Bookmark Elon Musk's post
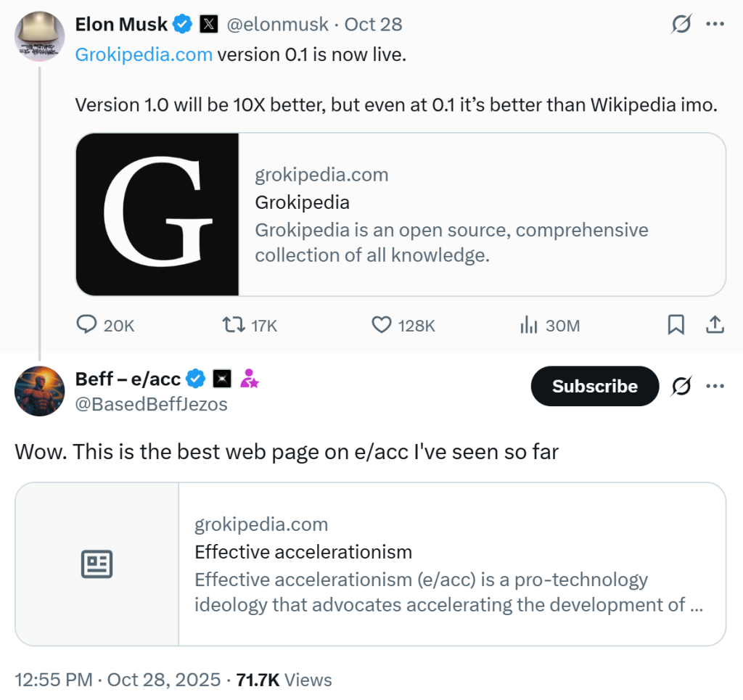743x700 pixels. [x=676, y=325]
